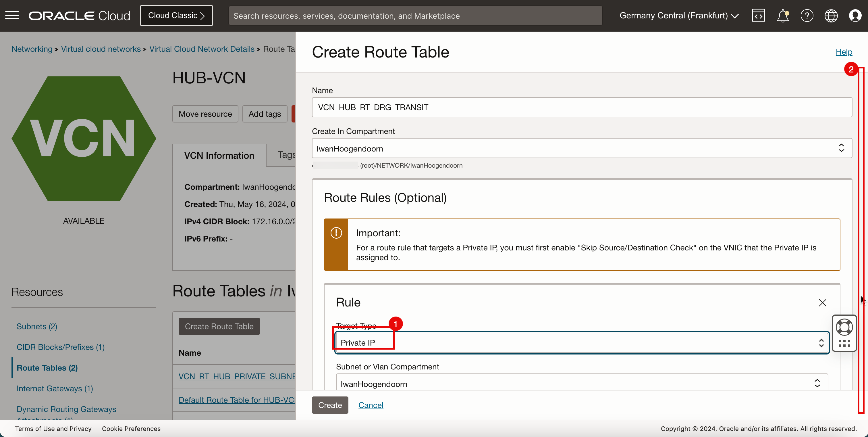Screen dimensions: 868x437
Task: Click the Route Tables tree item
Action: (47, 367)
